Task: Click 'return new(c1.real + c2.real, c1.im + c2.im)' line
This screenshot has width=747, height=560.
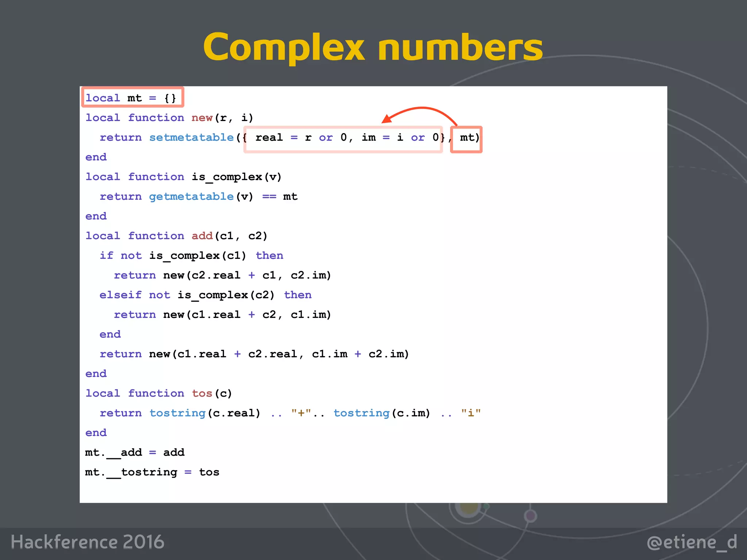Action: [254, 354]
